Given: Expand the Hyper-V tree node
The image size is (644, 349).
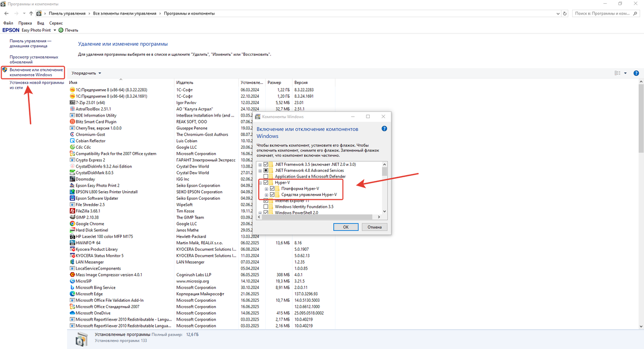Looking at the screenshot, I should 260,183.
